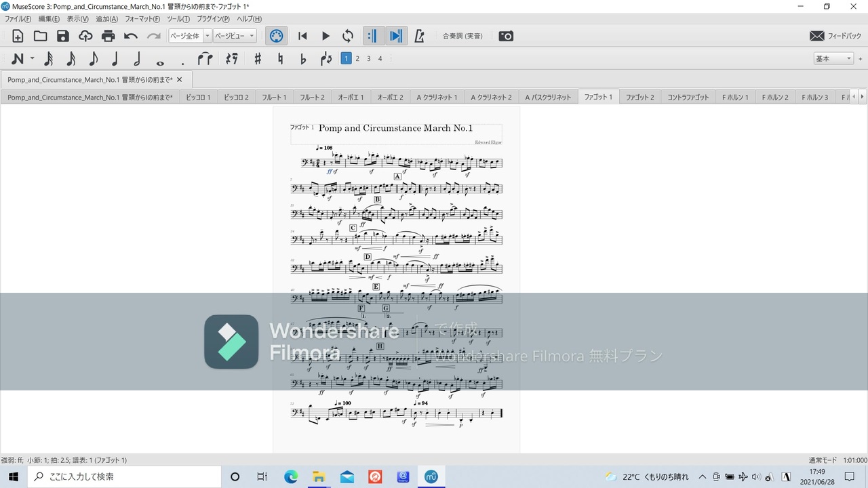The height and width of the screenshot is (488, 868).
Task: Take screenshot with camera icon
Action: [506, 36]
